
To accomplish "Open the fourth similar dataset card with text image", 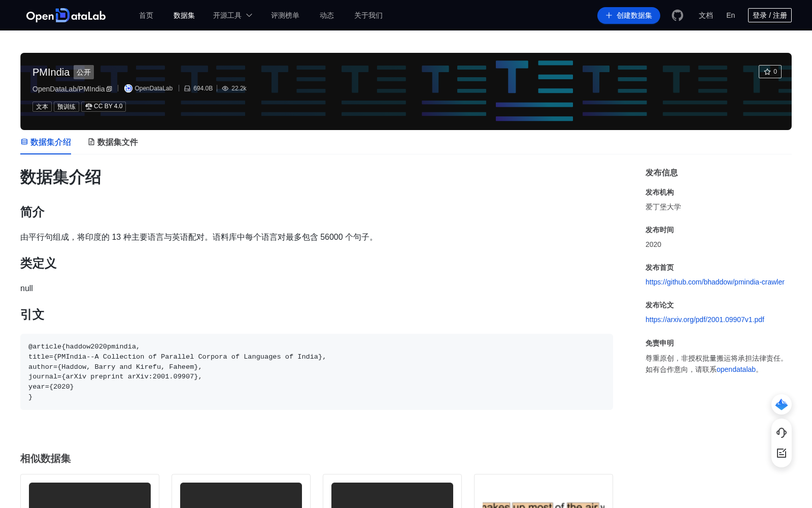I will [x=544, y=491].
